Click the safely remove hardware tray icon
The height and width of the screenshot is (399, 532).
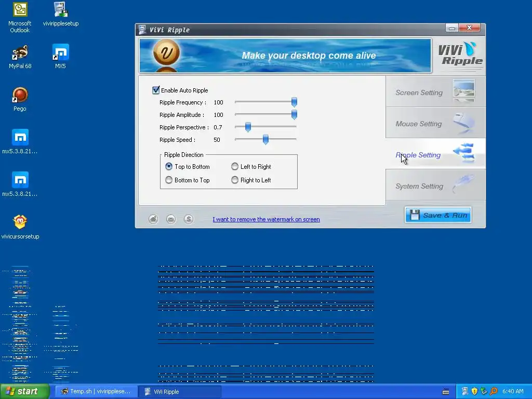484,391
